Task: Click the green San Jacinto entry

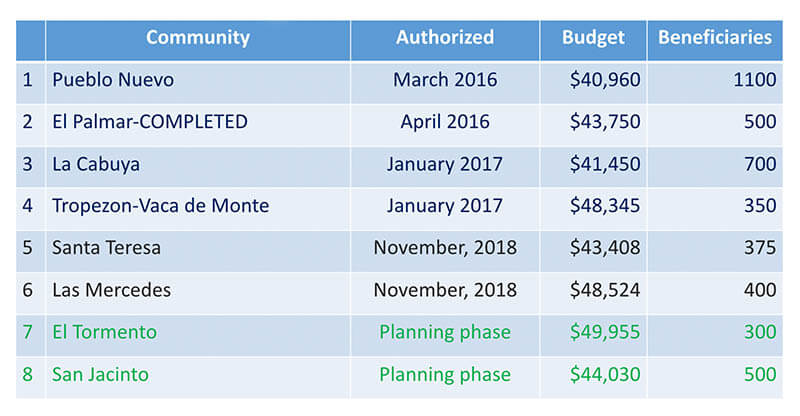Action: point(100,374)
